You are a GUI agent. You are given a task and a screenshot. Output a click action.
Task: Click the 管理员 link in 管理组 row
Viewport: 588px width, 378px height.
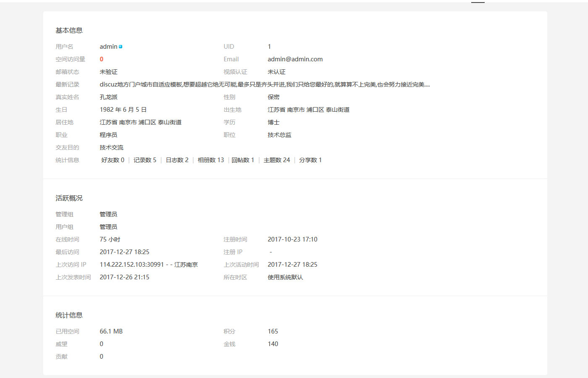point(108,214)
